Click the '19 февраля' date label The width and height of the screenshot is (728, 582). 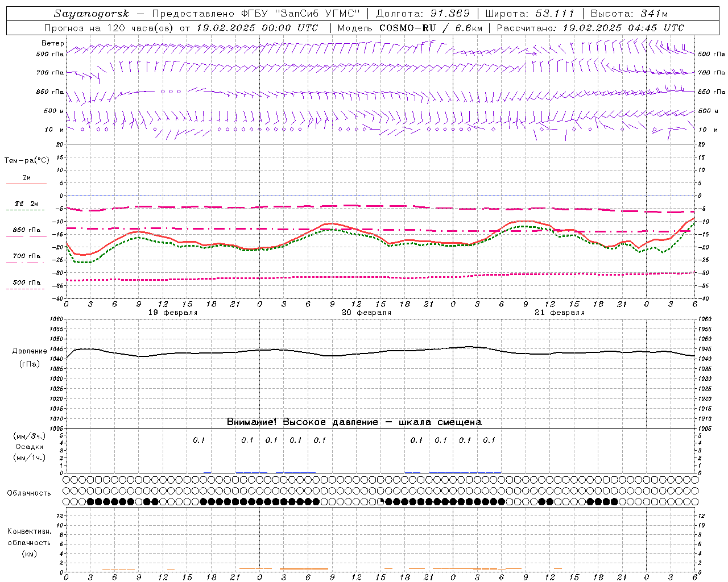[173, 313]
